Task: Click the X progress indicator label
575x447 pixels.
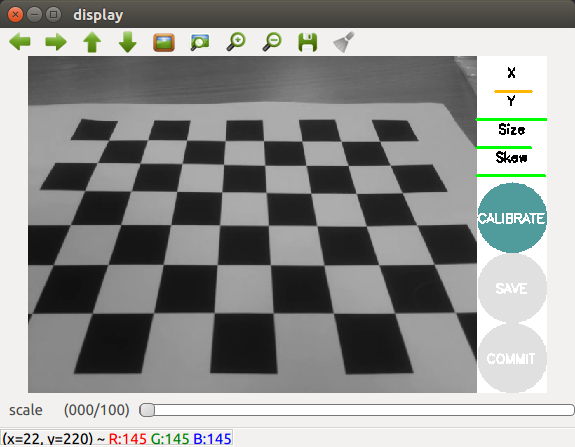Action: coord(511,73)
